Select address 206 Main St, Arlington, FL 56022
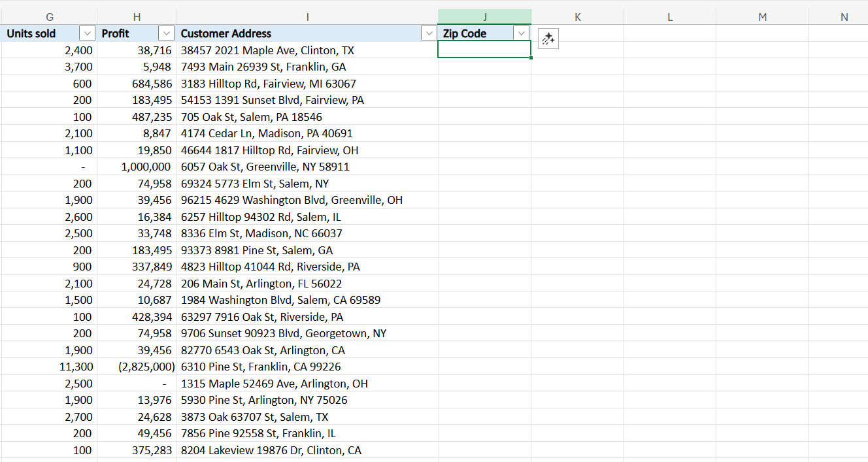 coord(307,284)
